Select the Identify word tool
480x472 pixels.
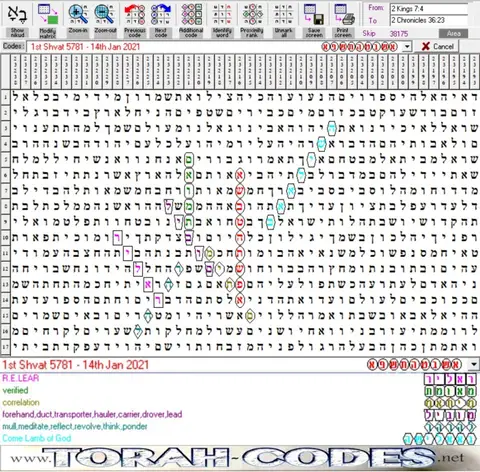coord(222,14)
